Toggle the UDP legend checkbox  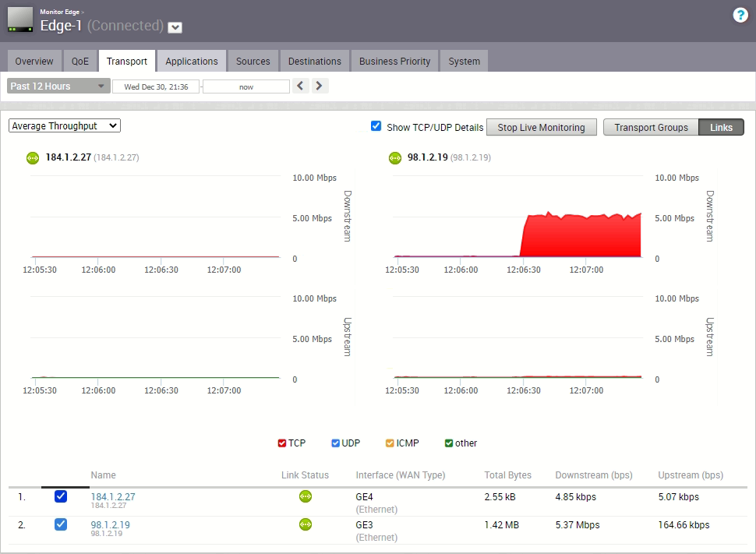pyautogui.click(x=336, y=443)
